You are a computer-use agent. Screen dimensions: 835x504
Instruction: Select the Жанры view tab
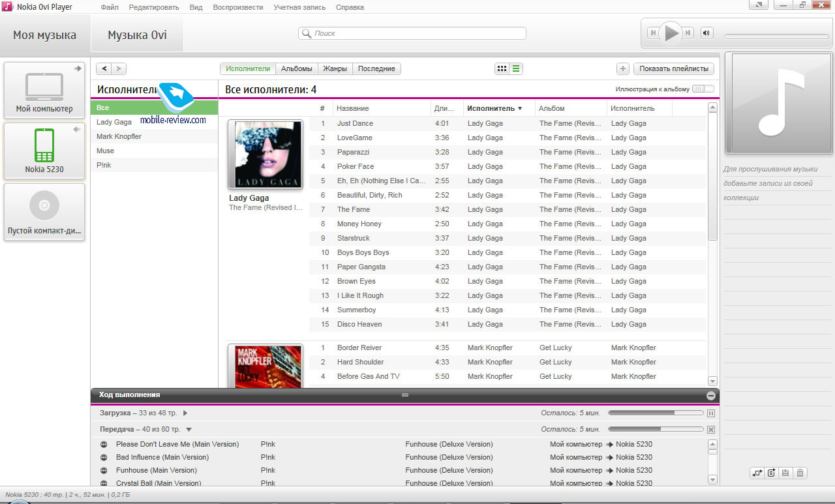[x=335, y=68]
